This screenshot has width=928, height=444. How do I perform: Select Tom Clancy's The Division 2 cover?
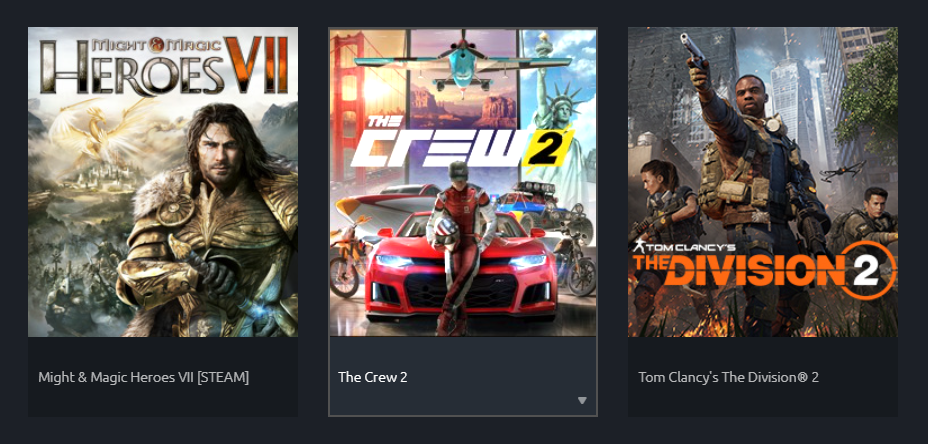(x=763, y=182)
